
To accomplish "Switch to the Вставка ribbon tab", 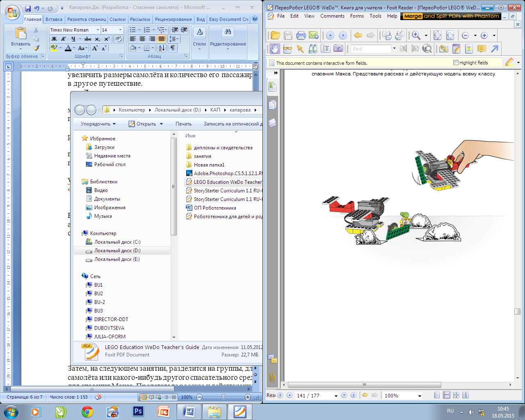I will coord(54,19).
